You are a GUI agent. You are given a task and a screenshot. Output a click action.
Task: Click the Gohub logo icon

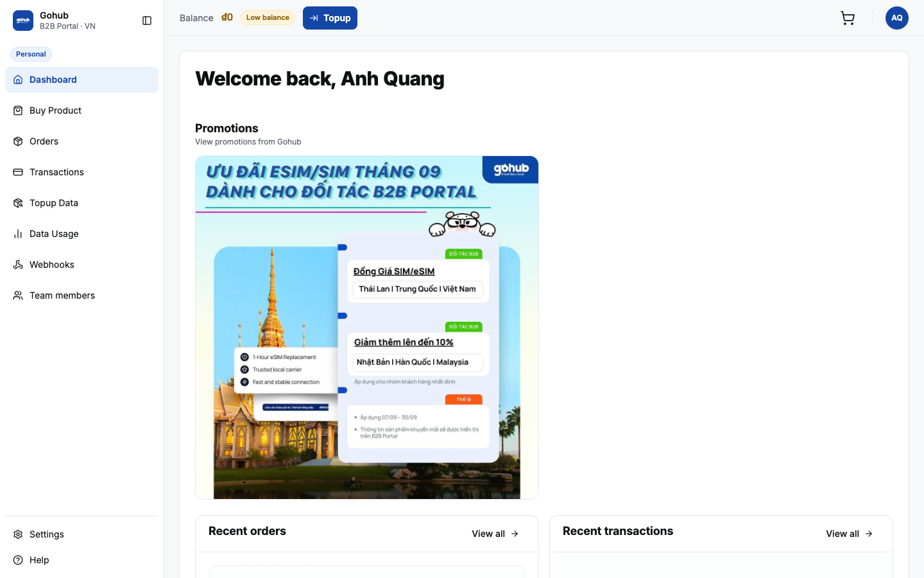23,21
